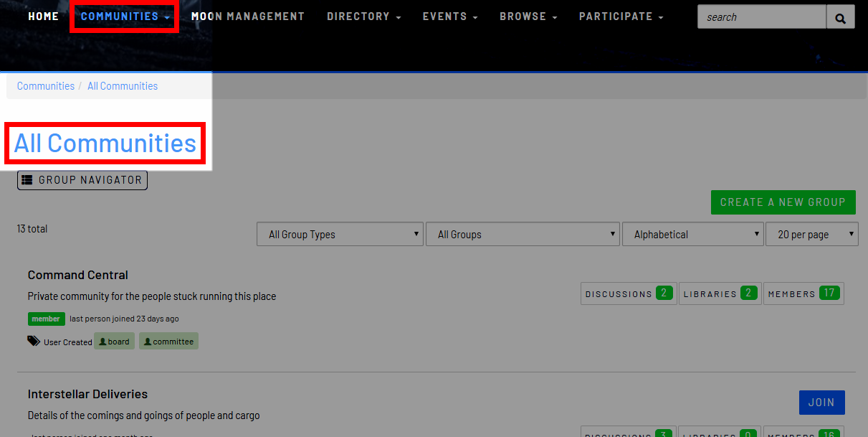Follow the Communities breadcrumb link
This screenshot has height=437, width=868.
(46, 86)
